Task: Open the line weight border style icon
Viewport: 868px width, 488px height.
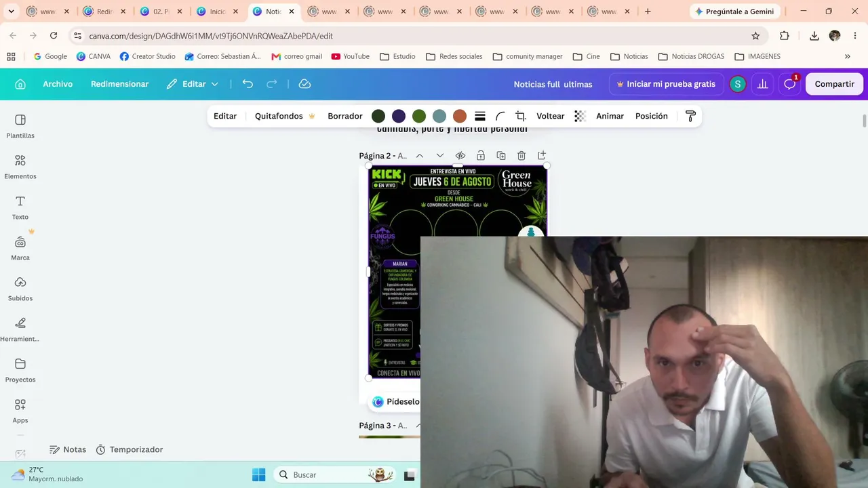Action: point(480,116)
